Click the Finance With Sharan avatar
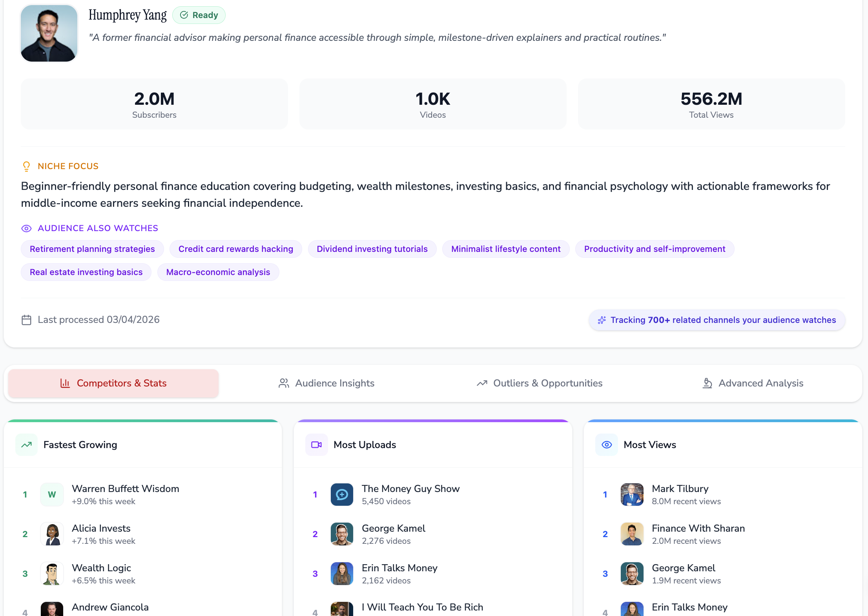This screenshot has height=616, width=868. tap(632, 534)
